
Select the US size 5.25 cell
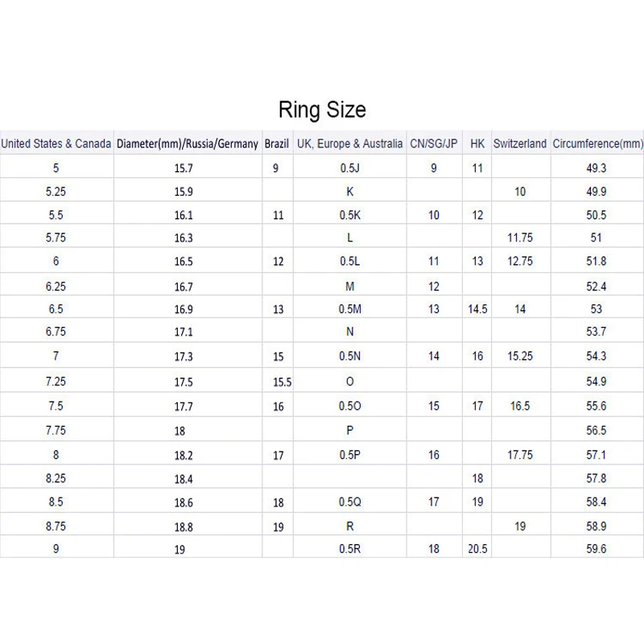(56, 192)
